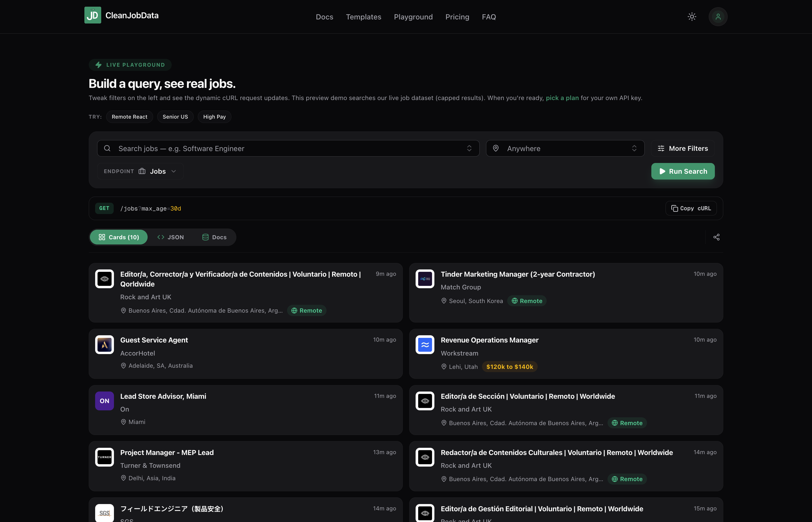Viewport: 812px width, 522px height.
Task: Switch to the Cards (10) tab
Action: [x=119, y=237]
